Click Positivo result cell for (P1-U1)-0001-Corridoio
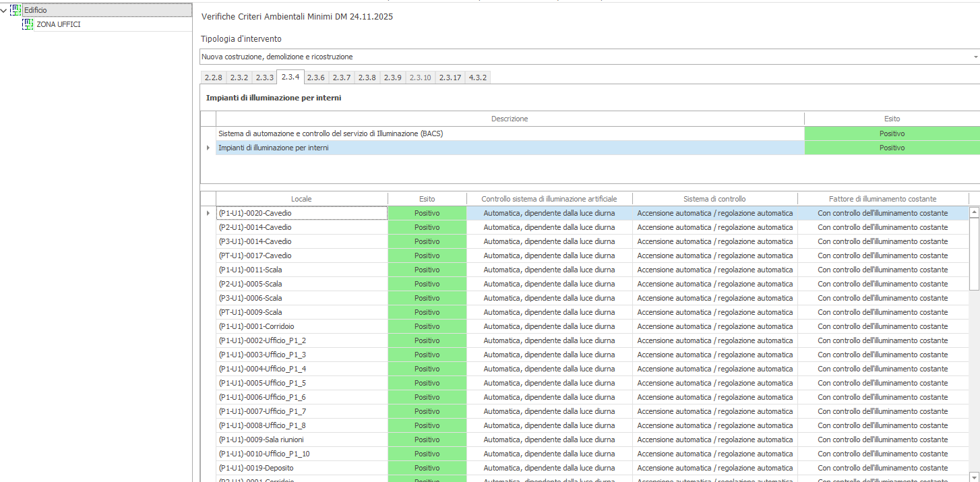Image resolution: width=980 pixels, height=482 pixels. (x=427, y=326)
